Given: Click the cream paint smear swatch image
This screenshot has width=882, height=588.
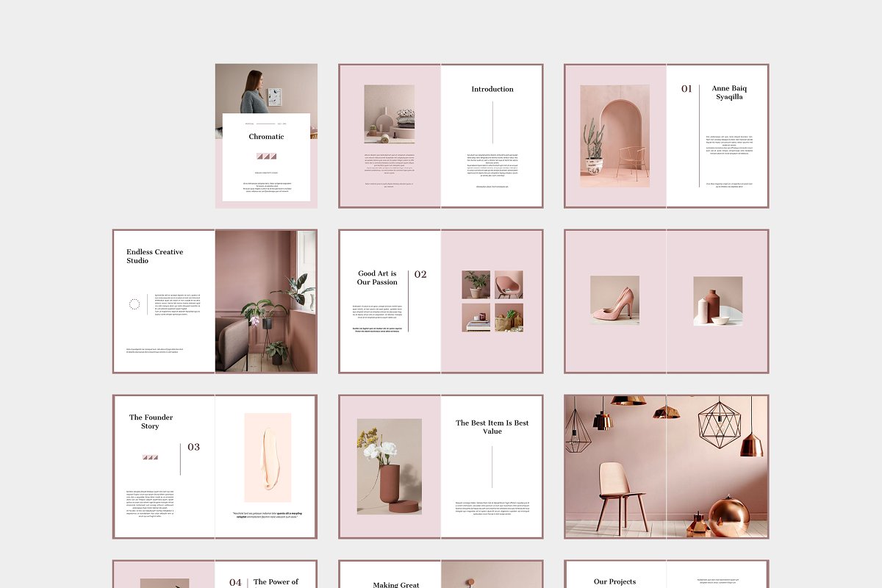Looking at the screenshot, I should pyautogui.click(x=268, y=457).
